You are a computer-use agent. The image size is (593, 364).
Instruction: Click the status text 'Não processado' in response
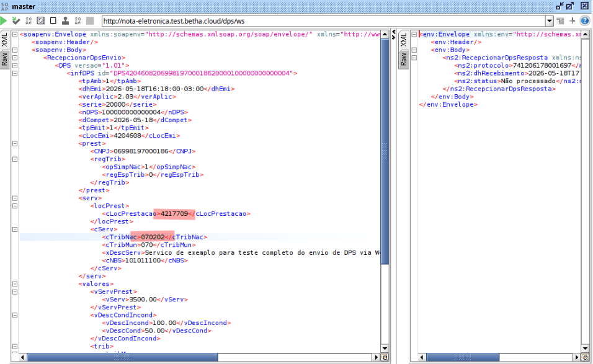coord(528,81)
